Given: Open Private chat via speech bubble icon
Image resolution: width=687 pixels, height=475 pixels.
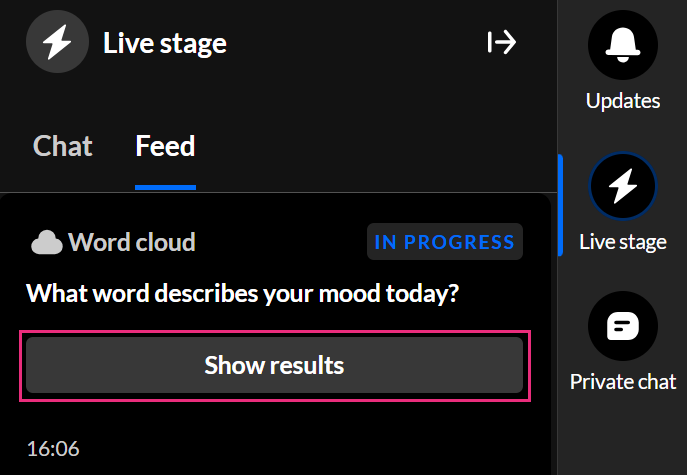Looking at the screenshot, I should [622, 327].
